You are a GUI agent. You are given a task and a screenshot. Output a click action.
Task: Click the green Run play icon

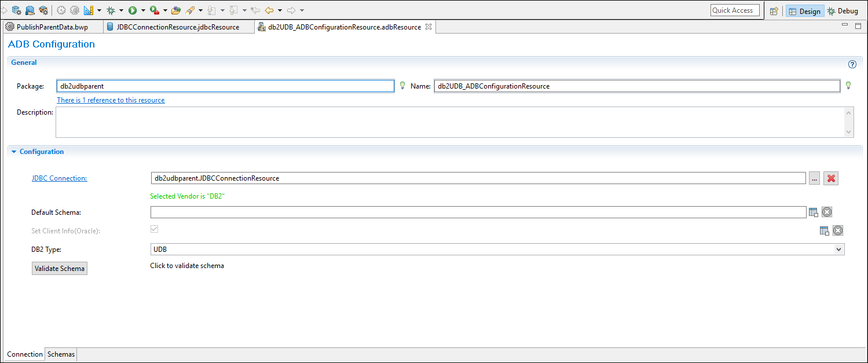(x=132, y=10)
